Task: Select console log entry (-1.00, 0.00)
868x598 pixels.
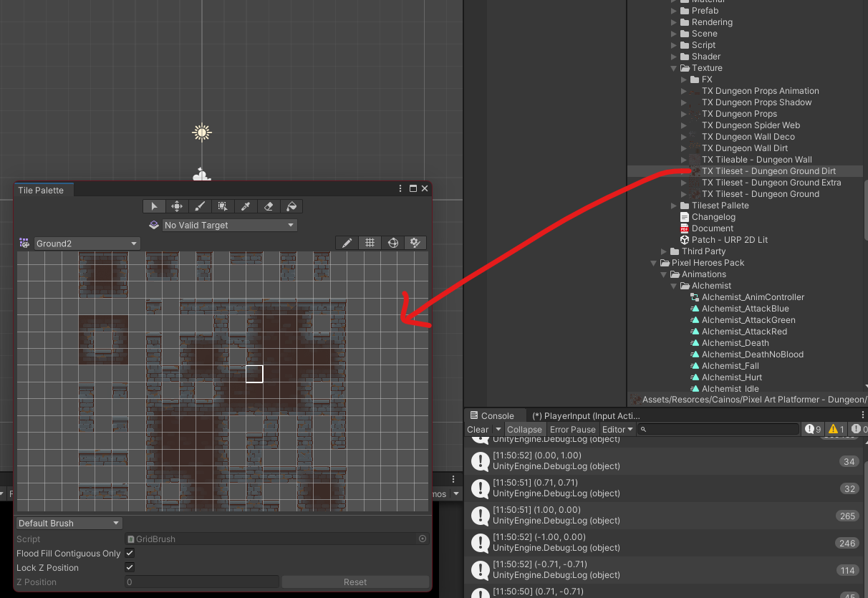Action: (x=666, y=542)
